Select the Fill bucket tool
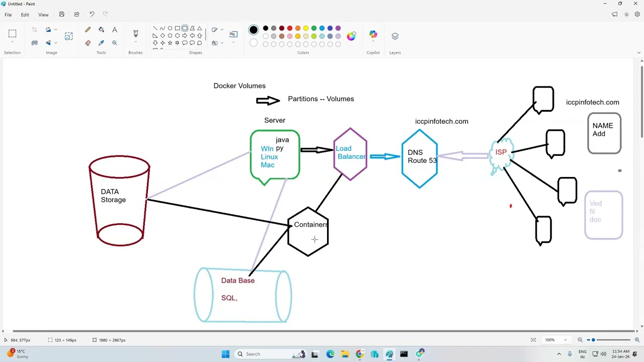This screenshot has width=644, height=362. [101, 30]
